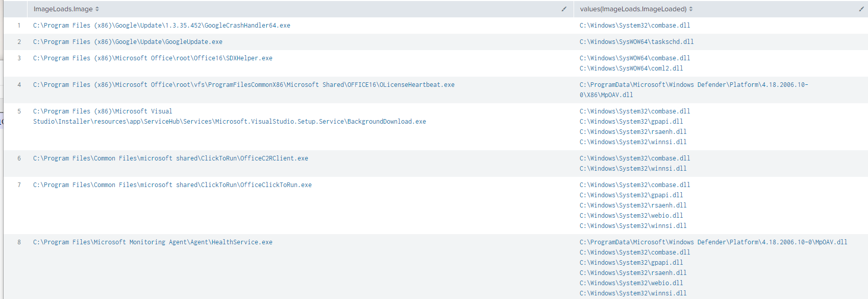Click webio.dll value in row 7
This screenshot has height=299, width=868.
tap(631, 216)
